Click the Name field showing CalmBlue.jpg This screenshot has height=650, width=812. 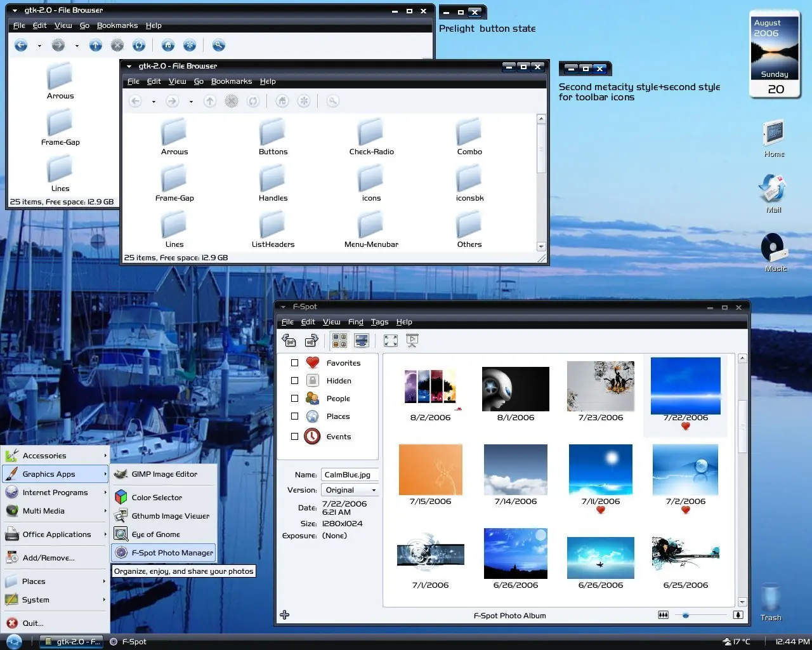click(350, 475)
